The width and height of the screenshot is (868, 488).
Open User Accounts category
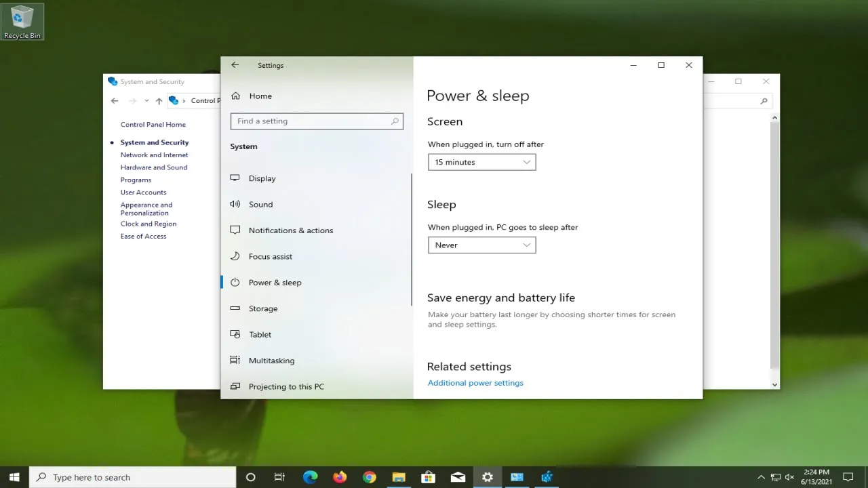tap(143, 192)
